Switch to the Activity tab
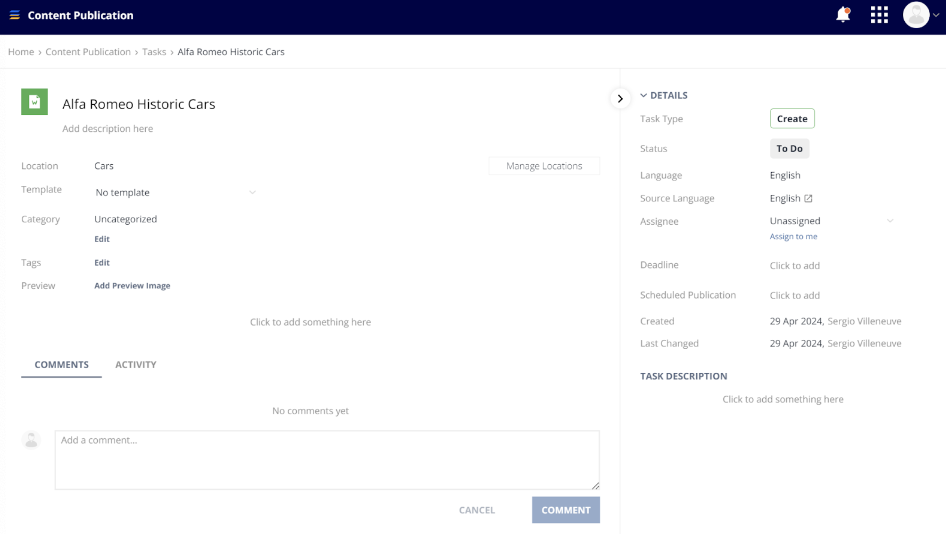This screenshot has height=534, width=946. [x=136, y=364]
